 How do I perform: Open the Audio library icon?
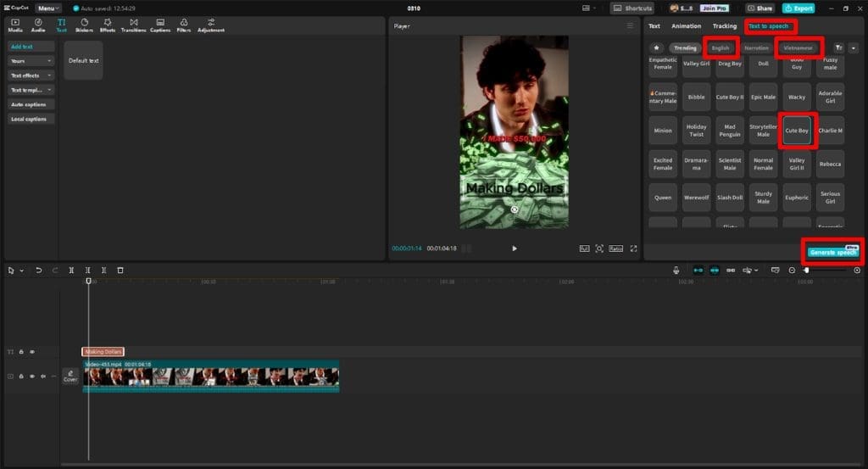[38, 25]
